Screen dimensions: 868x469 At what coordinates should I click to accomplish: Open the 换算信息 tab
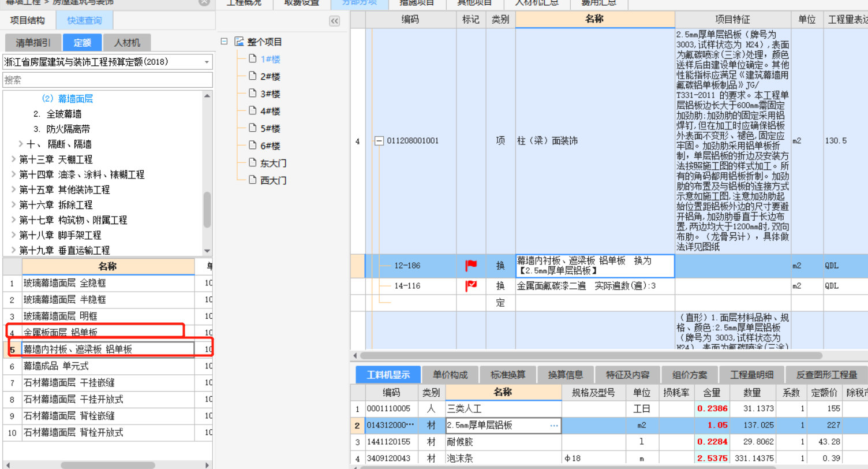(x=566, y=374)
